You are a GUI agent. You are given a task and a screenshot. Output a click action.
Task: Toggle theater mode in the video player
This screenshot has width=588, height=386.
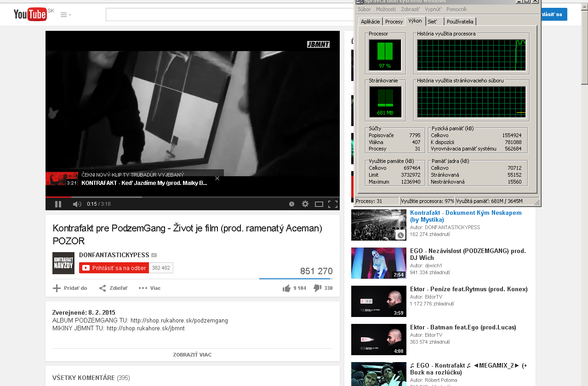tap(319, 204)
